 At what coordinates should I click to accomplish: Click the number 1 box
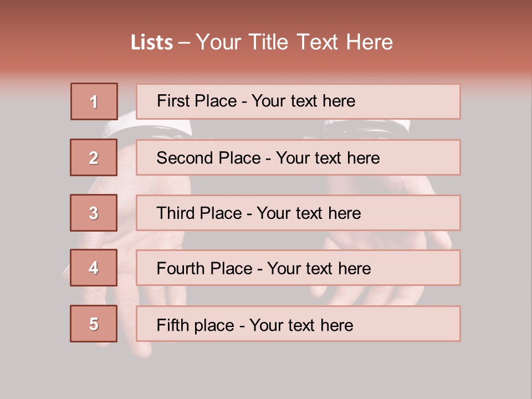94,101
